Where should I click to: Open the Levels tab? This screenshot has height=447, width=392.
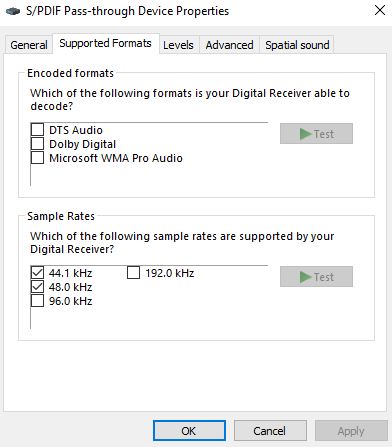pyautogui.click(x=178, y=45)
